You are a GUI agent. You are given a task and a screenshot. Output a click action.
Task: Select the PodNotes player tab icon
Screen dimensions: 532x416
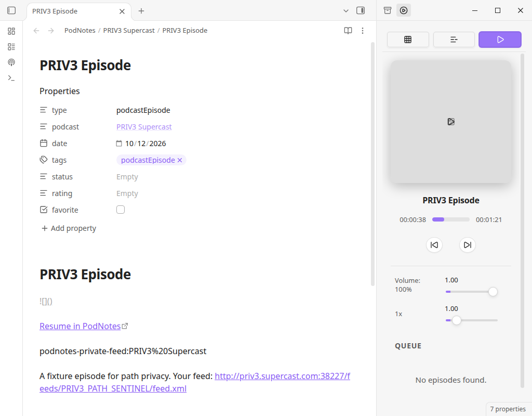click(x=403, y=10)
